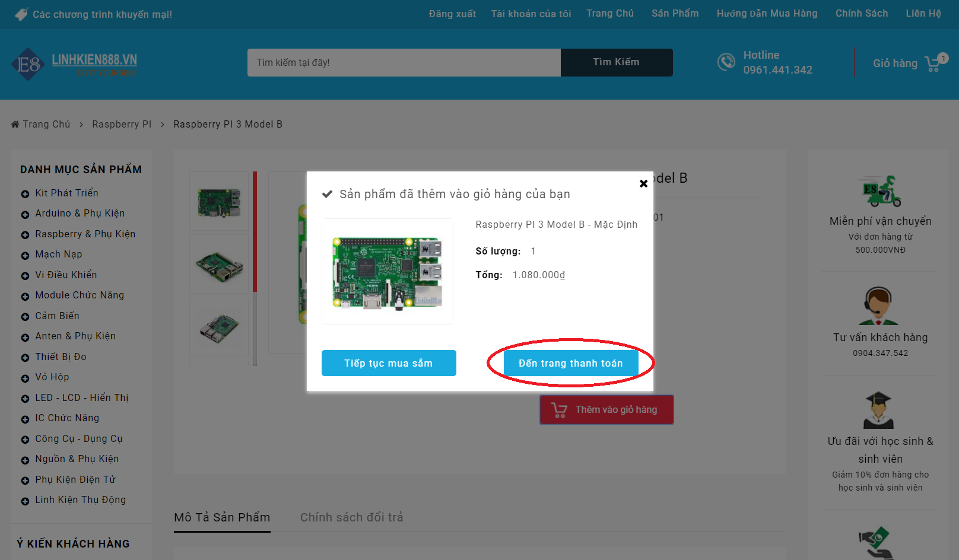959x560 pixels.
Task: Click the Tìm Kiếm search button
Action: pyautogui.click(x=617, y=62)
